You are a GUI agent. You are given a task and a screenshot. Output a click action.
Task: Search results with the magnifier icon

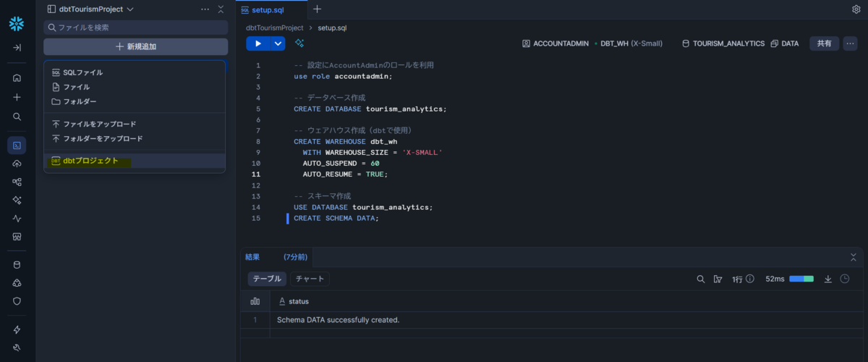coord(700,279)
